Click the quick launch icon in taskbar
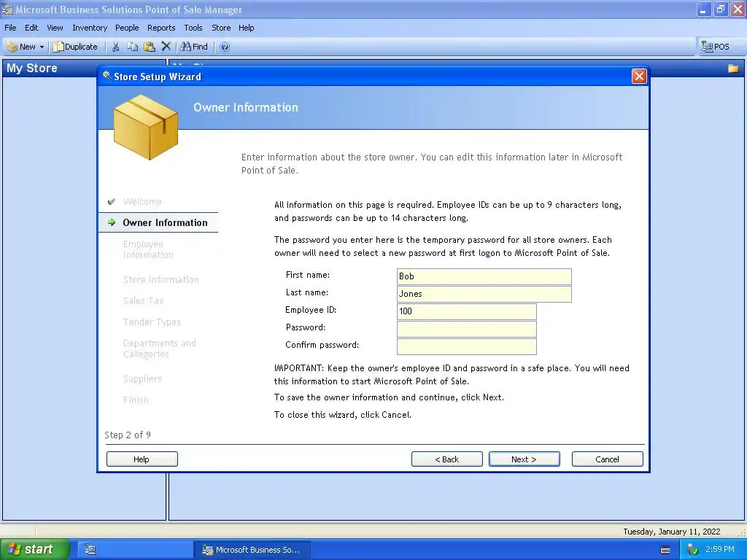Image resolution: width=747 pixels, height=560 pixels. [x=90, y=550]
